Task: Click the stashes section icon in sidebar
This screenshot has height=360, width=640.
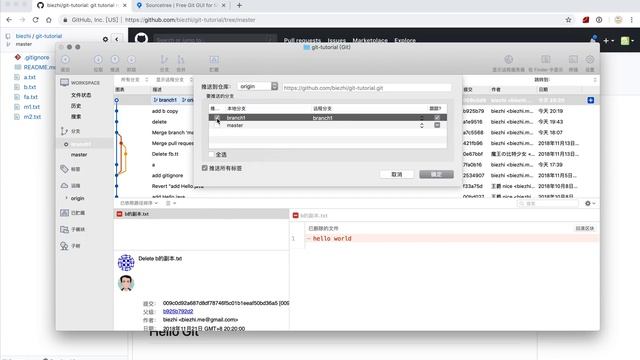Action: point(64,213)
